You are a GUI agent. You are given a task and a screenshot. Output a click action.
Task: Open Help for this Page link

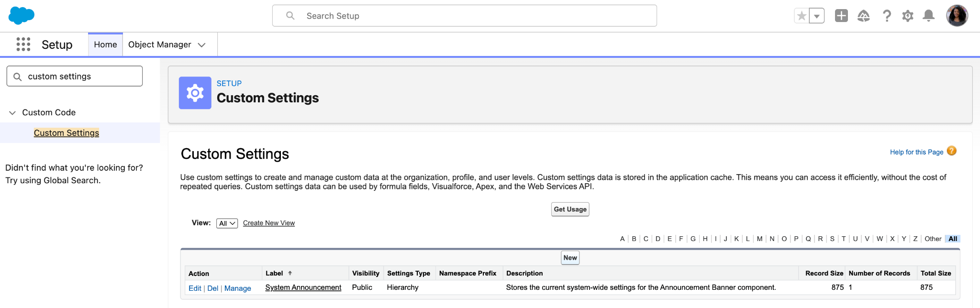click(916, 152)
